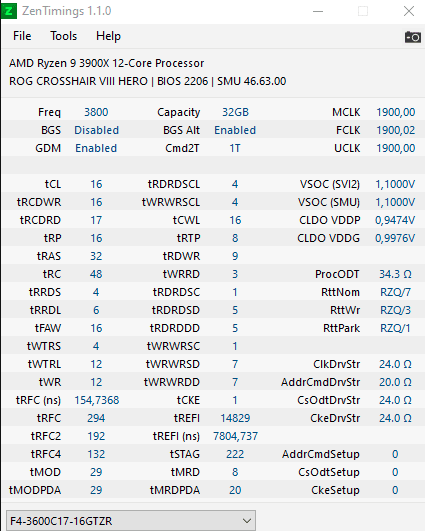
Task: Click the maximize window button
Action: click(363, 11)
